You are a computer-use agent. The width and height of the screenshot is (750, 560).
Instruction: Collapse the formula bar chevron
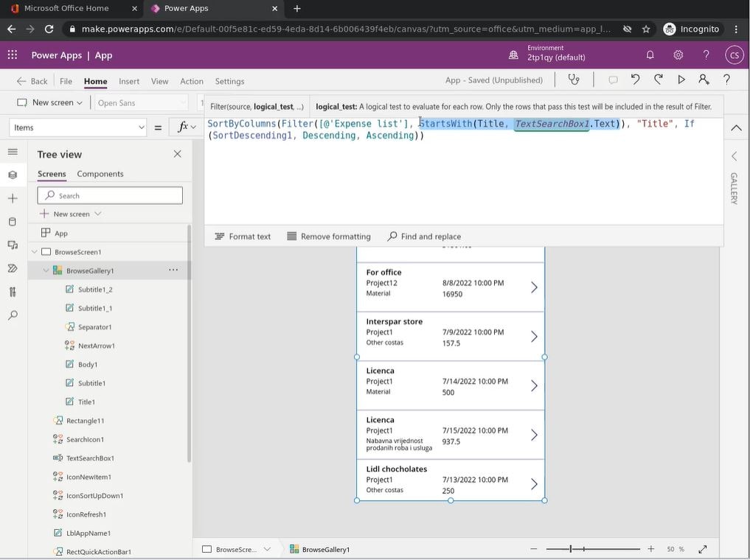(736, 127)
